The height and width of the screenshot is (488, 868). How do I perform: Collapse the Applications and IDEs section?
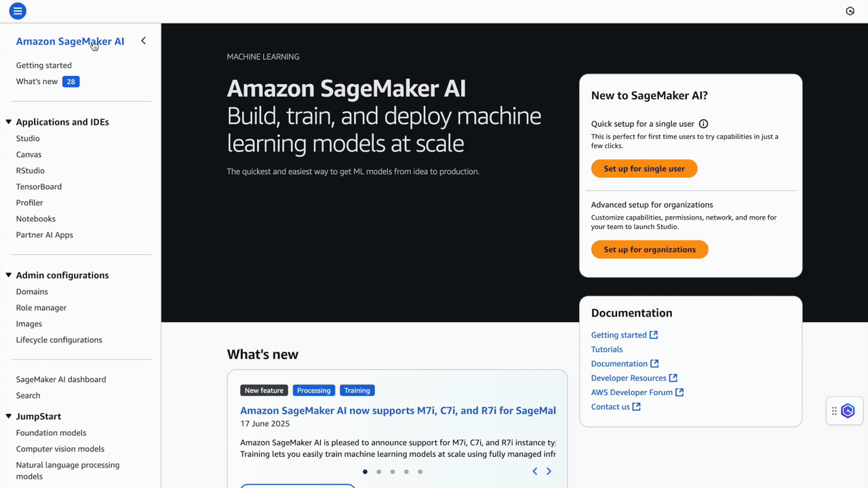(7, 121)
